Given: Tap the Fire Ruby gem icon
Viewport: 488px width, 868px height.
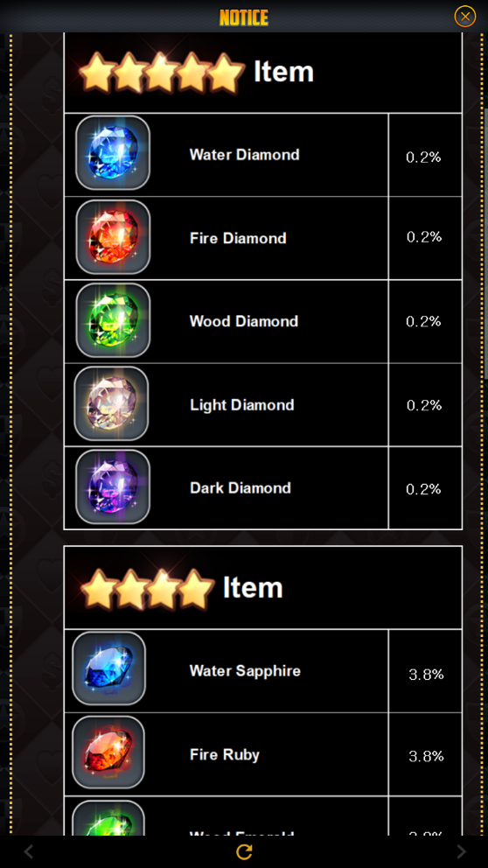Looking at the screenshot, I should pos(109,752).
